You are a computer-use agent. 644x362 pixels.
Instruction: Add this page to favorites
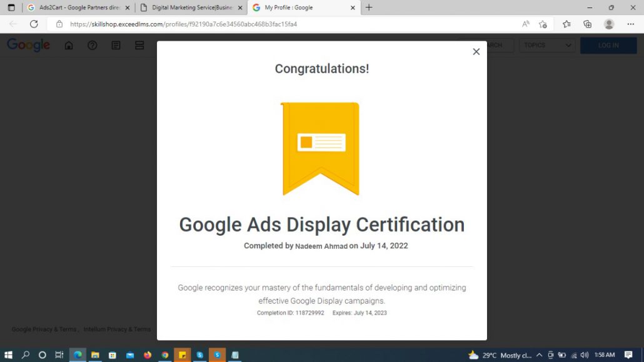(x=543, y=24)
